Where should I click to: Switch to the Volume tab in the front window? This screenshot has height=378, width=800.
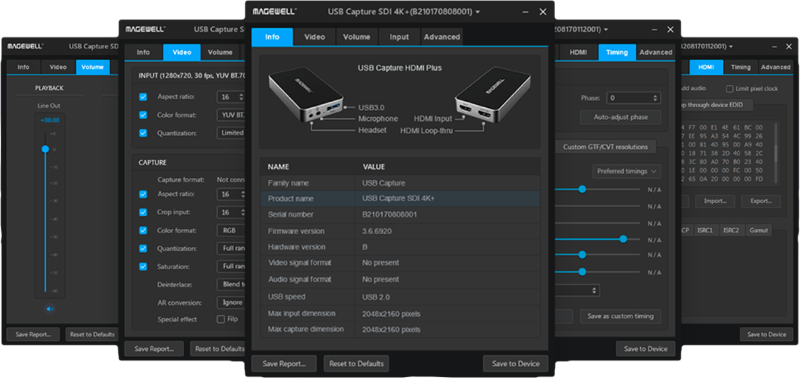point(357,37)
